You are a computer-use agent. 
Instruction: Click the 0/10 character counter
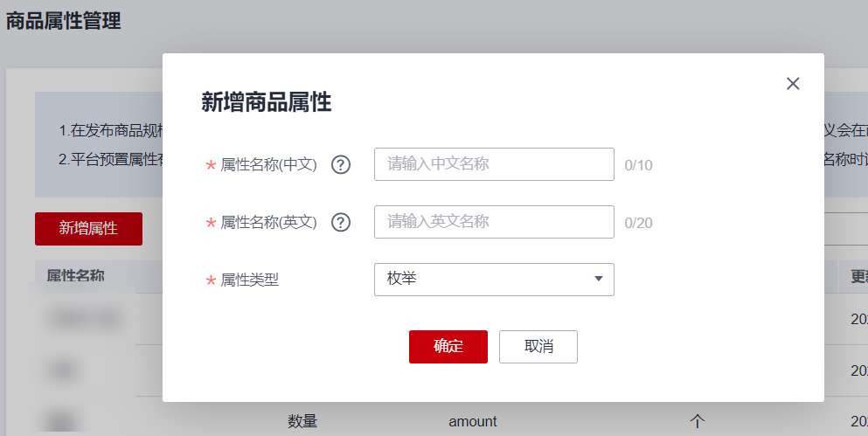[638, 165]
